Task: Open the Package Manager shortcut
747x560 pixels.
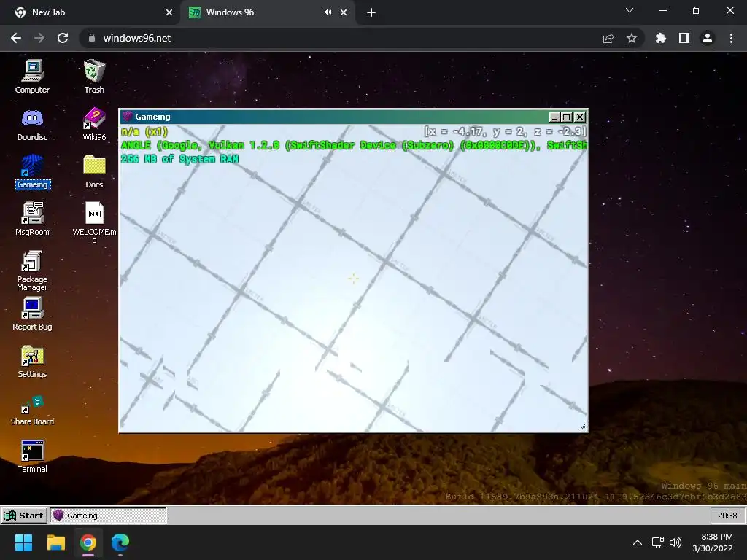Action: point(32,270)
